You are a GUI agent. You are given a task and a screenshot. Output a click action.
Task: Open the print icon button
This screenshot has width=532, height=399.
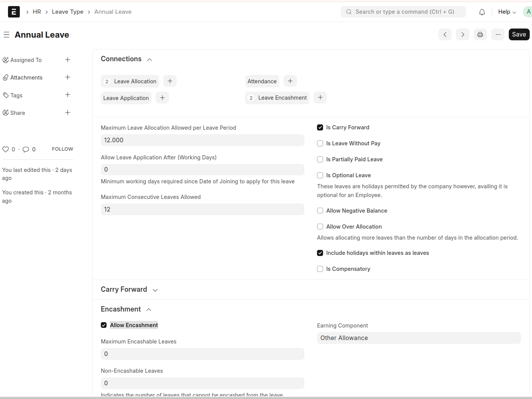coord(480,35)
